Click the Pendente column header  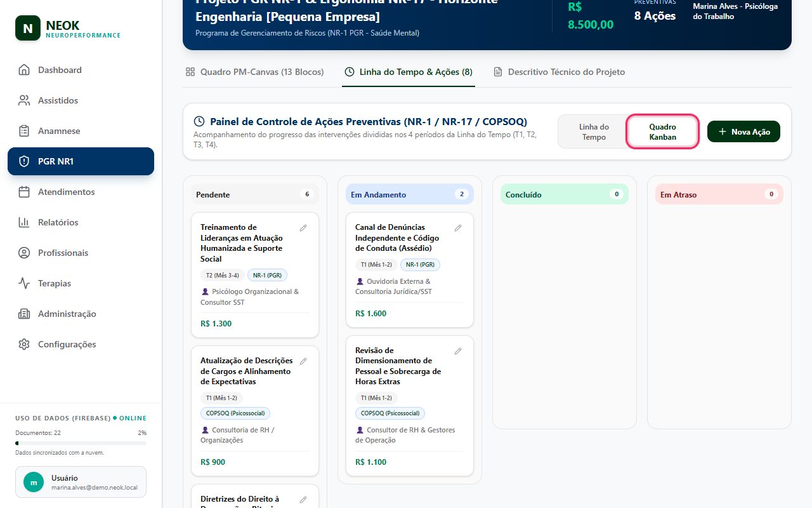pos(255,194)
